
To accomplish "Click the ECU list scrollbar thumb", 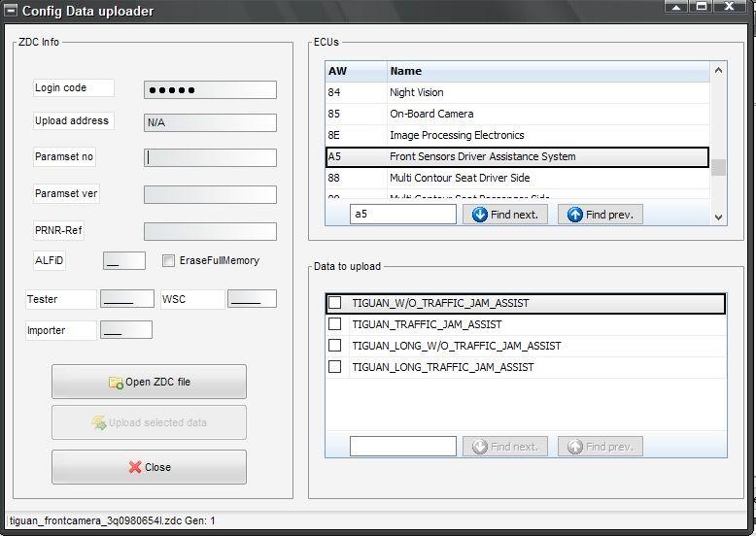I will point(718,168).
